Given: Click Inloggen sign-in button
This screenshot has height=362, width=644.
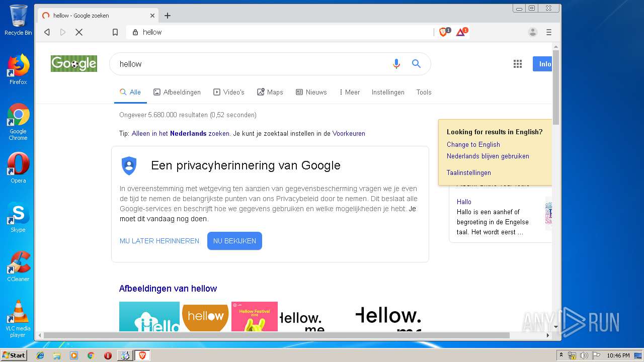Looking at the screenshot, I should point(542,64).
